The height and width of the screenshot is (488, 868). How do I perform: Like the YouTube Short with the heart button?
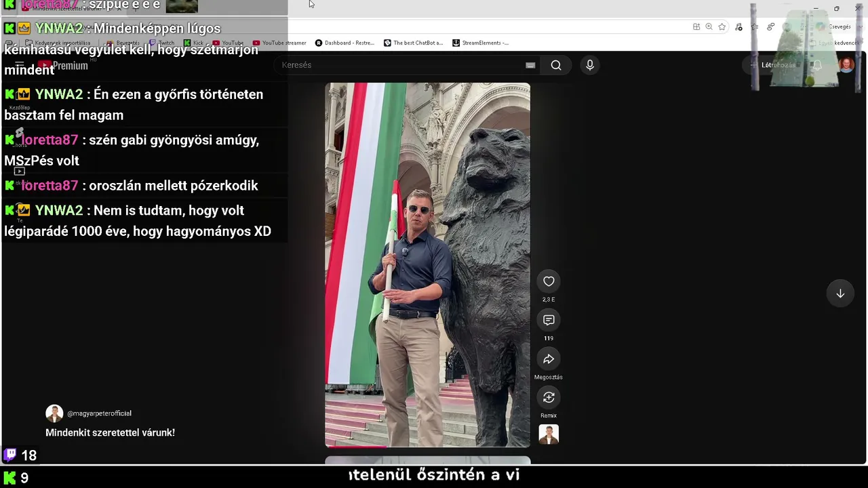point(549,281)
